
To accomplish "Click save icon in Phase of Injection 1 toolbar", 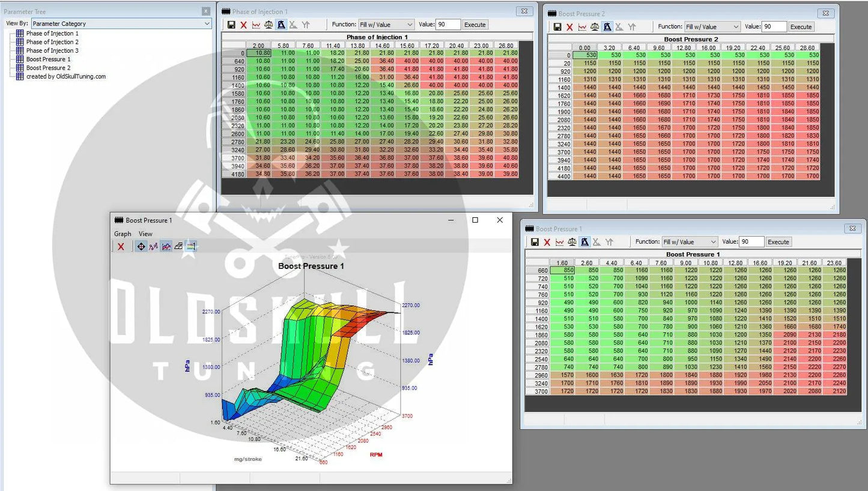I will point(231,25).
